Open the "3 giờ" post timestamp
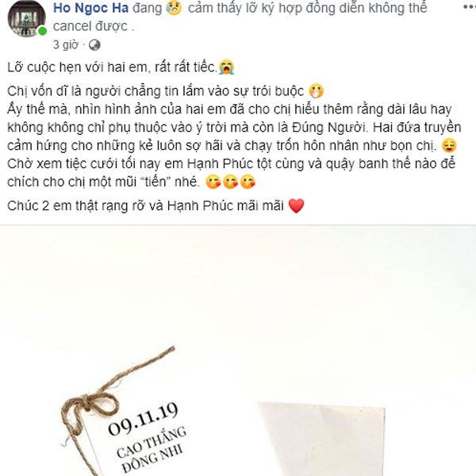Screen dimensions: 476x476 click(66, 45)
